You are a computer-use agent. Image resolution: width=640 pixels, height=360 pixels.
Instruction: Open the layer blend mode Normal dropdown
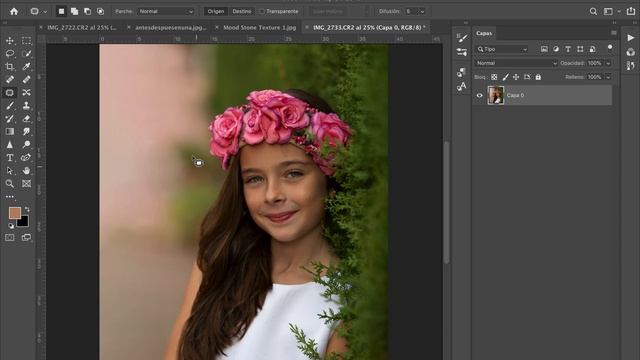(516, 63)
